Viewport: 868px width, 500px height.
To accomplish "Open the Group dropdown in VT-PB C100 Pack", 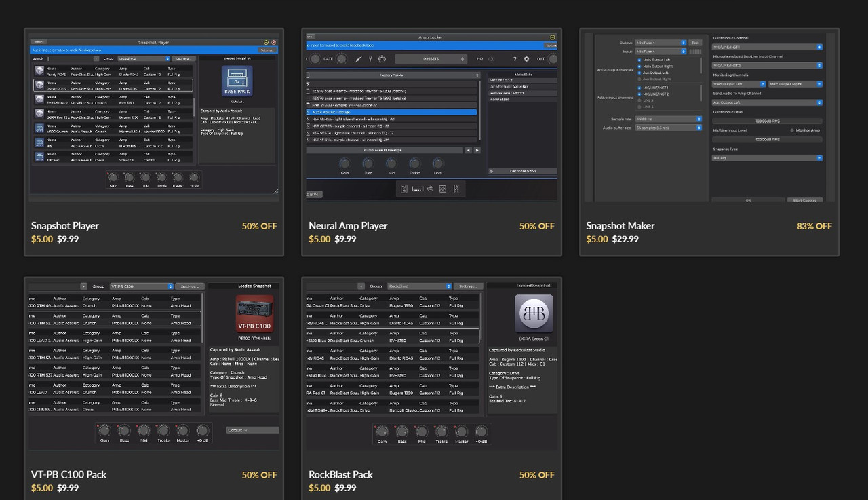I will point(142,286).
